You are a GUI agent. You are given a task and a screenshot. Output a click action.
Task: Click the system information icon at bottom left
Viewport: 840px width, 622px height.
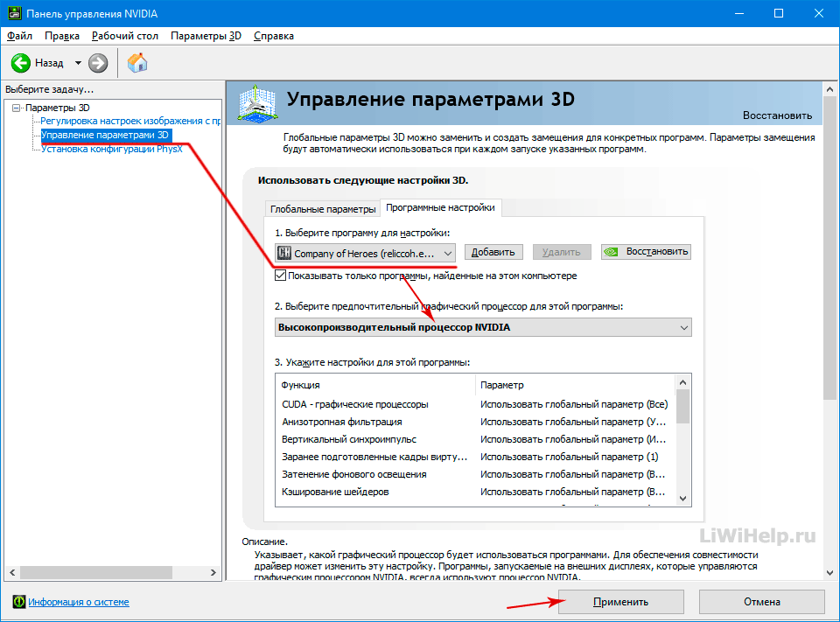18,602
